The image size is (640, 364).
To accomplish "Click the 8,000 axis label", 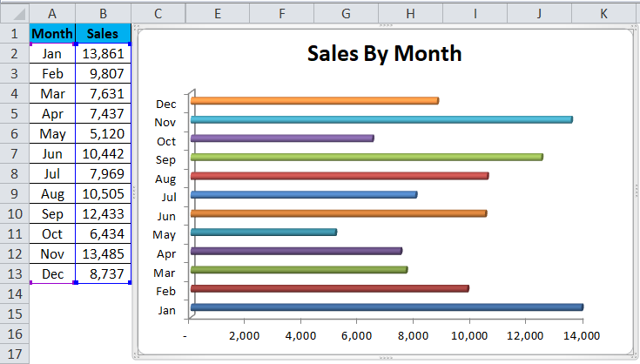I will click(413, 335).
